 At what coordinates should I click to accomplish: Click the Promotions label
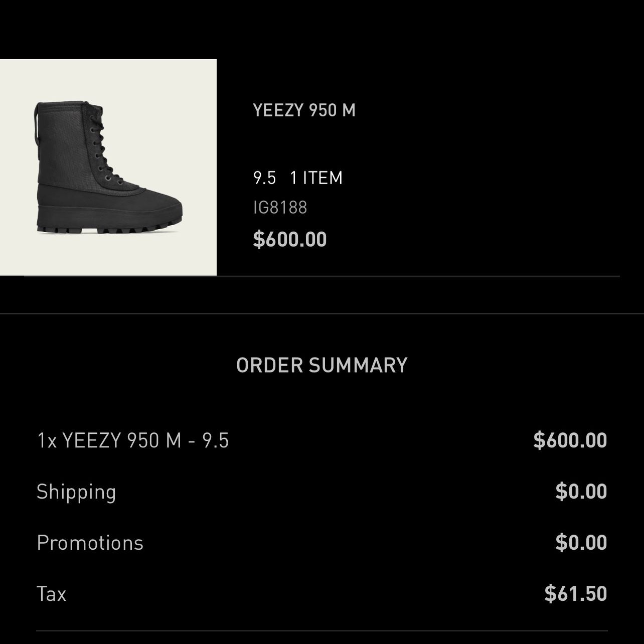click(90, 543)
